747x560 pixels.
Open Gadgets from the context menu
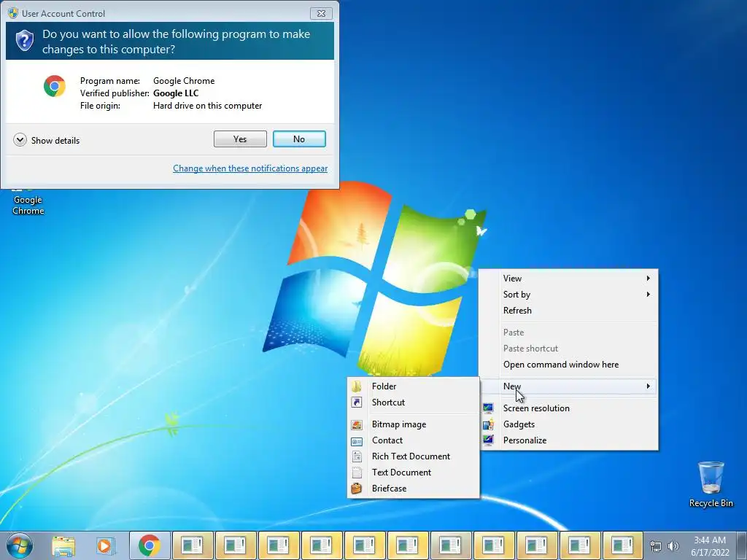pos(568,424)
